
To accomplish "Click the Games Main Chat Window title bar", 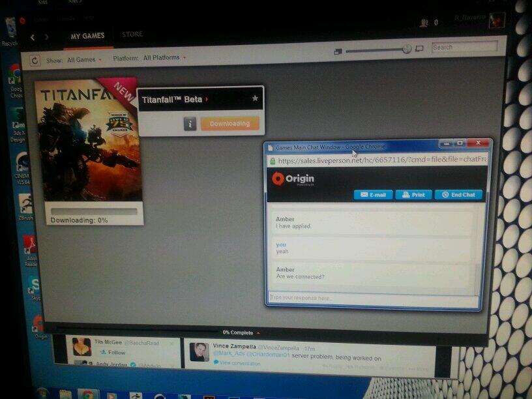I will (353, 147).
